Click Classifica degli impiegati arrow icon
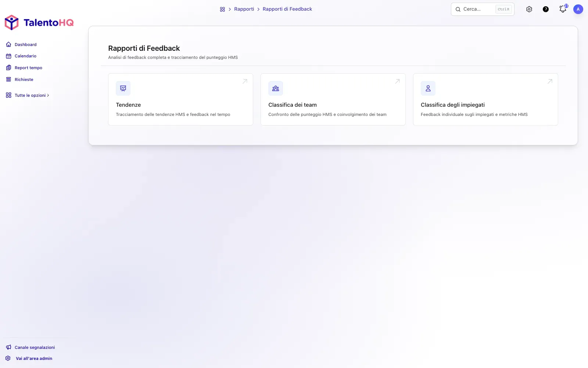588x368 pixels. 550,81
